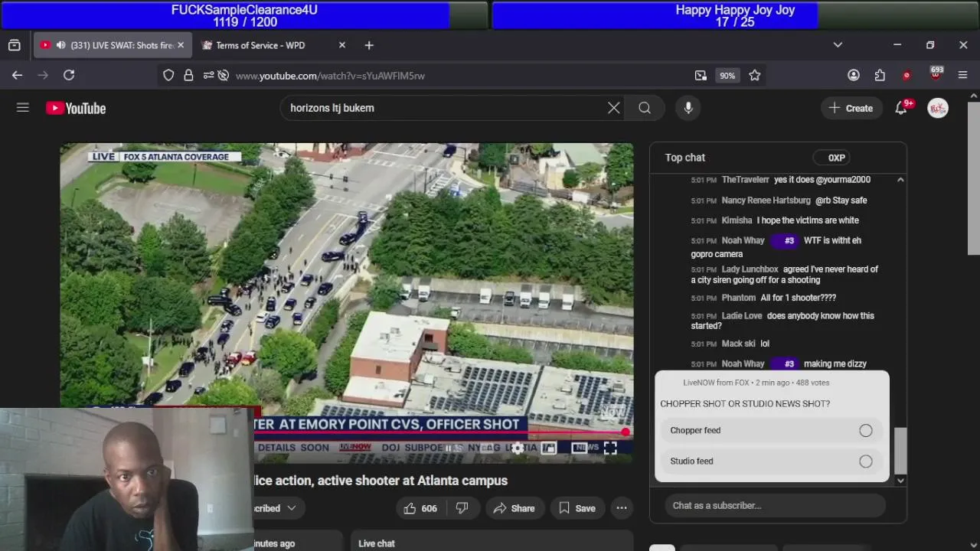
Task: Like the video with 606 likes
Action: [420, 508]
